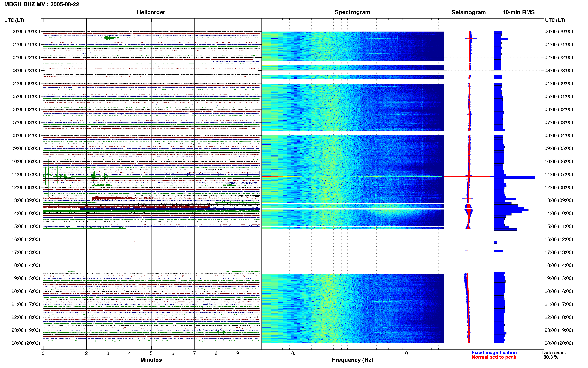Click the right '17:00 (13:00)' time label
Screen dimensions: 588x368
[559, 252]
